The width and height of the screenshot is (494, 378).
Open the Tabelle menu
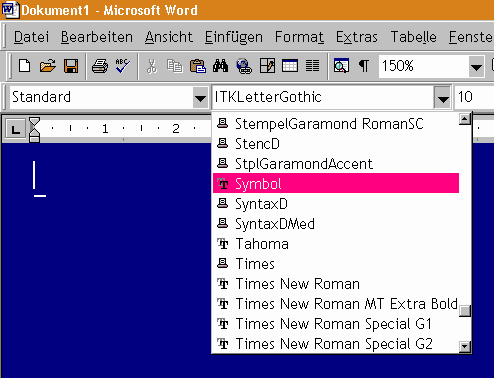click(x=413, y=37)
